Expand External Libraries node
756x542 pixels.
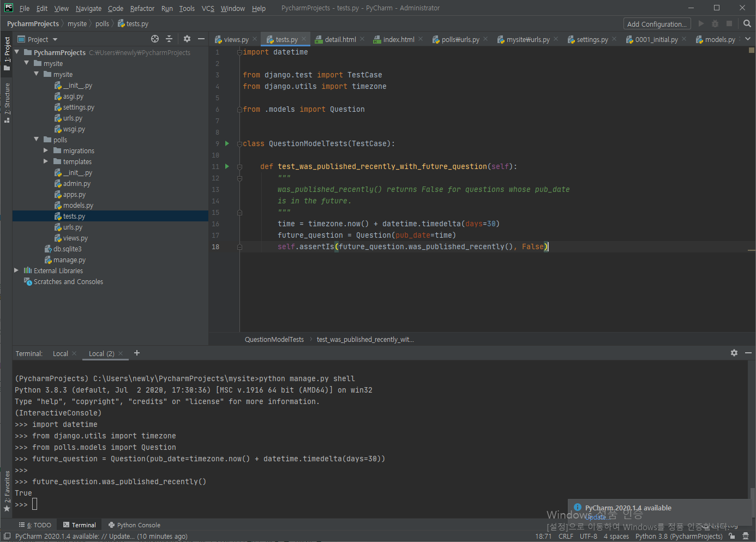pyautogui.click(x=16, y=270)
